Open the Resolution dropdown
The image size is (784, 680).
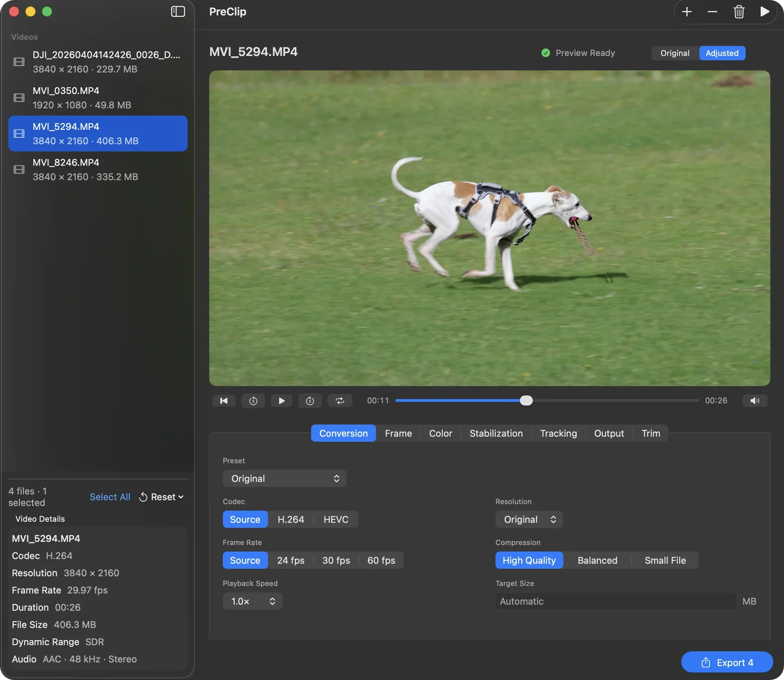529,519
